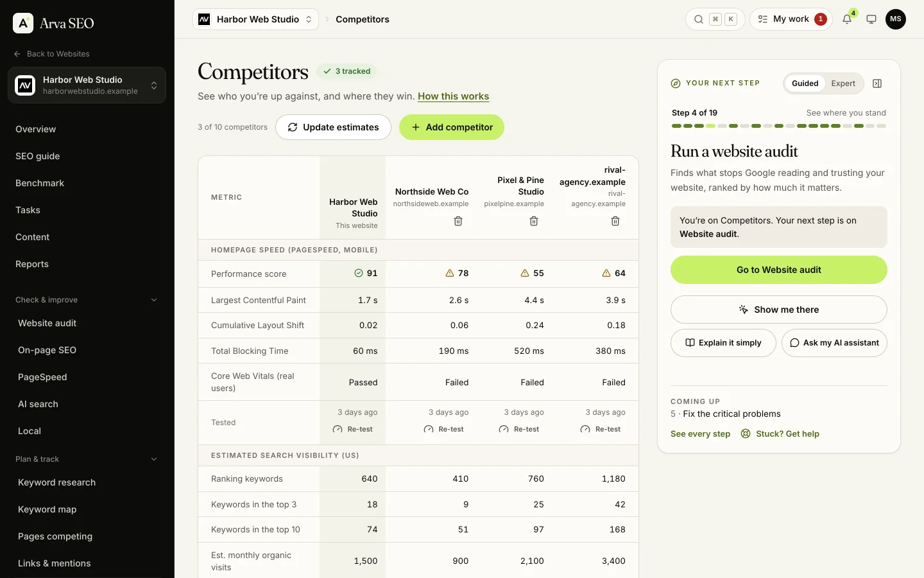Click the Arva SEO logo
This screenshot has width=924, height=578.
click(x=54, y=23)
